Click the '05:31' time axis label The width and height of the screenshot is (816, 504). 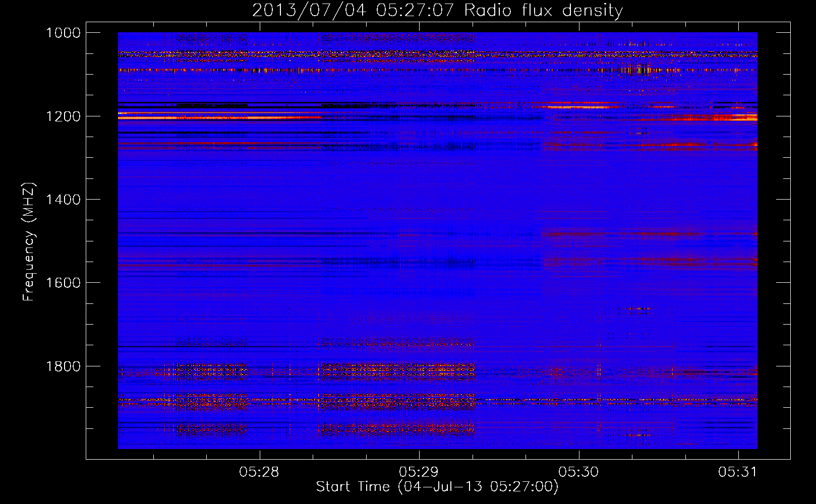click(738, 472)
